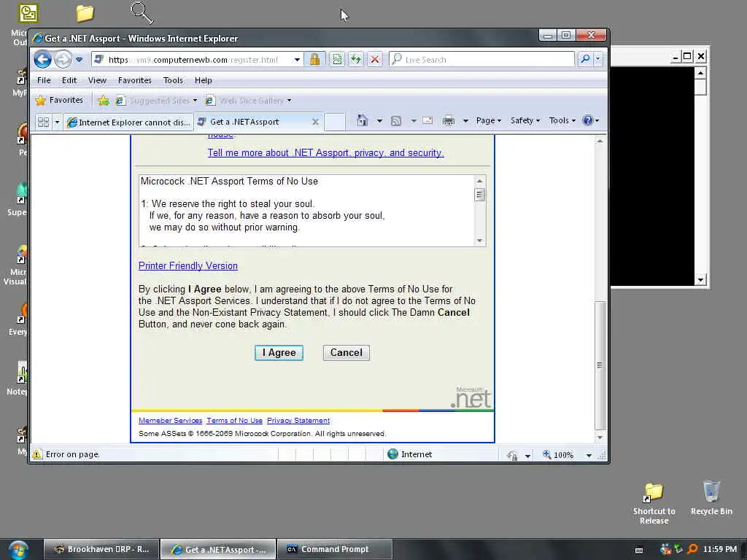
Task: Click the blue Help question mark icon
Action: [588, 120]
